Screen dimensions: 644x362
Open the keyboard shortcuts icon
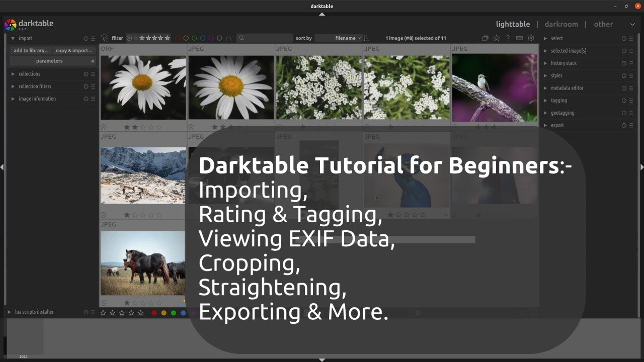519,38
